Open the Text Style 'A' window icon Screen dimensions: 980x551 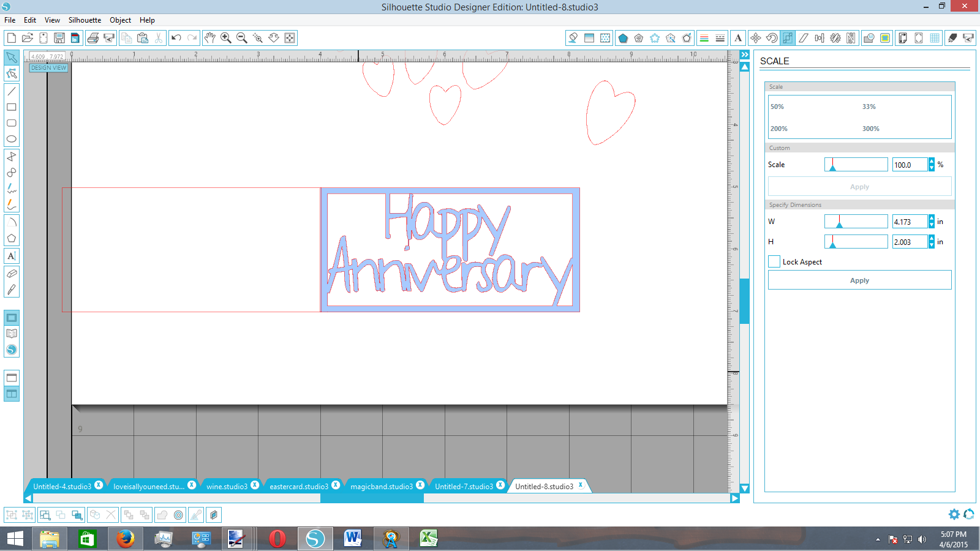tap(738, 38)
